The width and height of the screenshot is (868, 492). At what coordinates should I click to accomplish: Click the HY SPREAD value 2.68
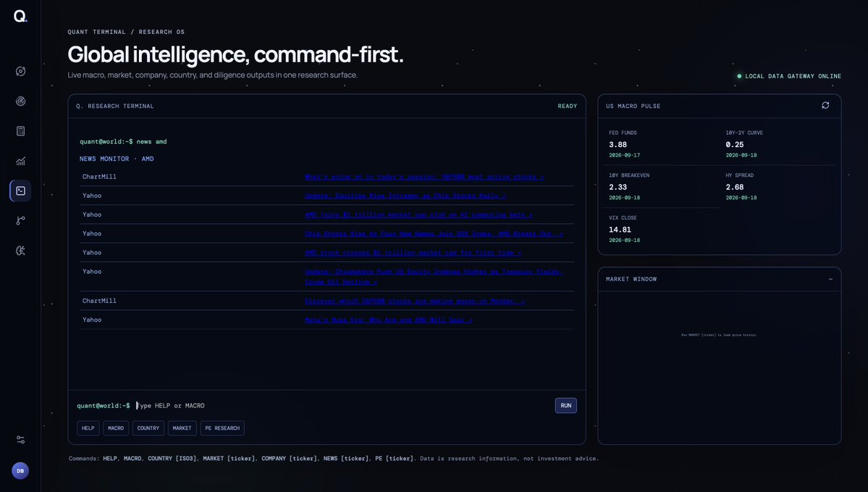click(735, 187)
